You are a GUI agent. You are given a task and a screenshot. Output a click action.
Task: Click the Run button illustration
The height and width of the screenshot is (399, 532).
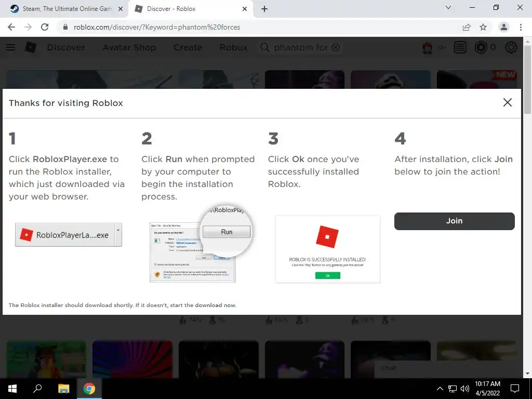pyautogui.click(x=227, y=232)
